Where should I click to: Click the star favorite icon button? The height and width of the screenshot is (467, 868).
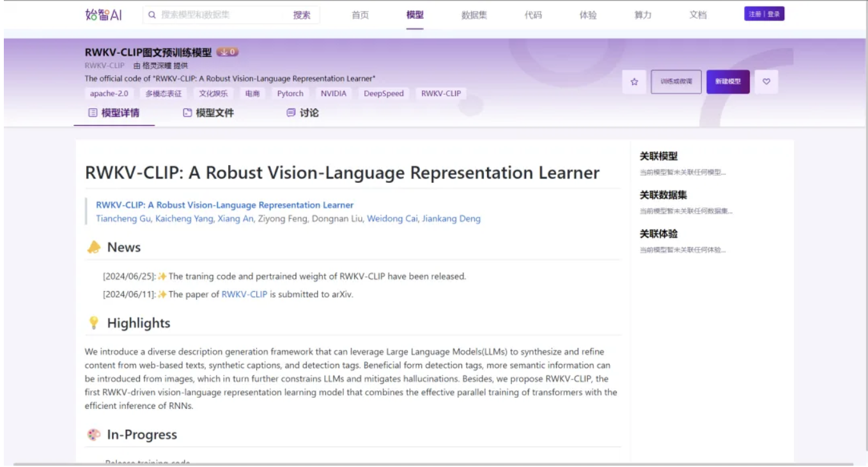(x=634, y=82)
